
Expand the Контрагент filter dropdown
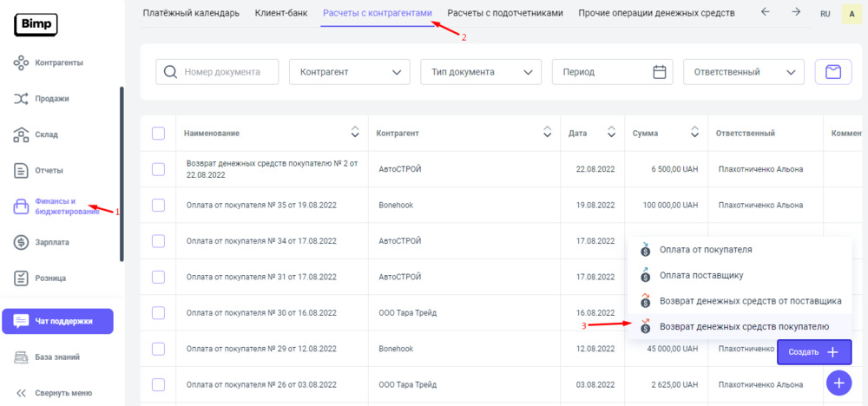(x=349, y=72)
